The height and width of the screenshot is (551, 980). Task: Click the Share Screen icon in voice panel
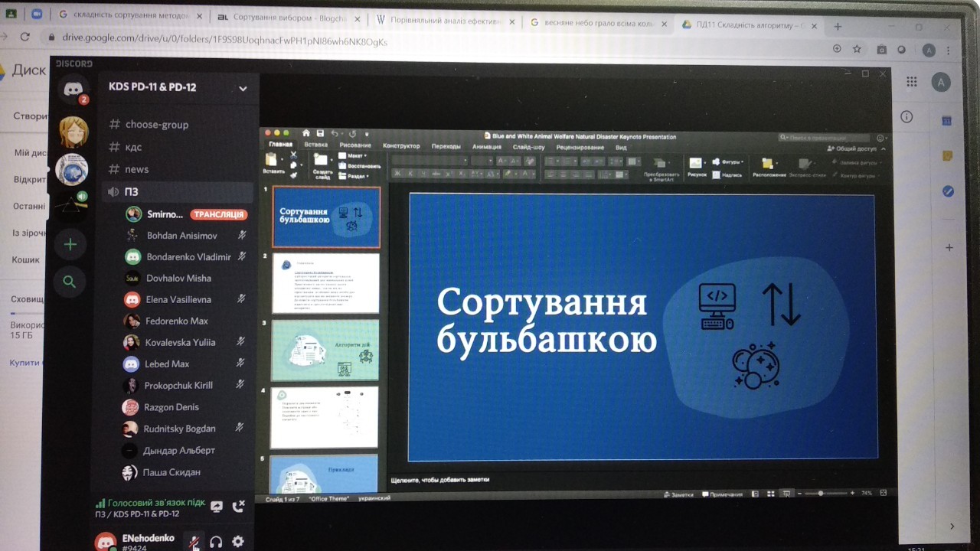coord(217,505)
